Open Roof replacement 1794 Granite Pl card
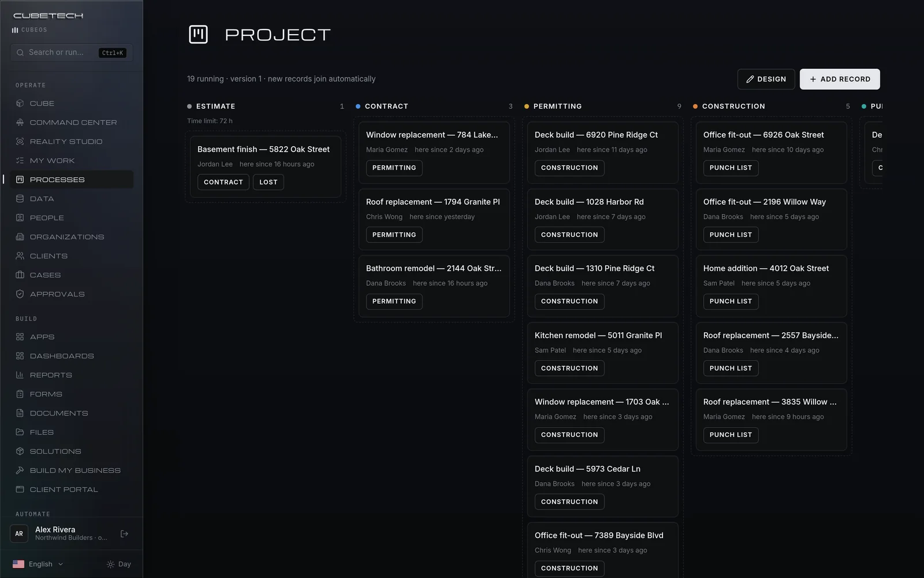 click(434, 219)
